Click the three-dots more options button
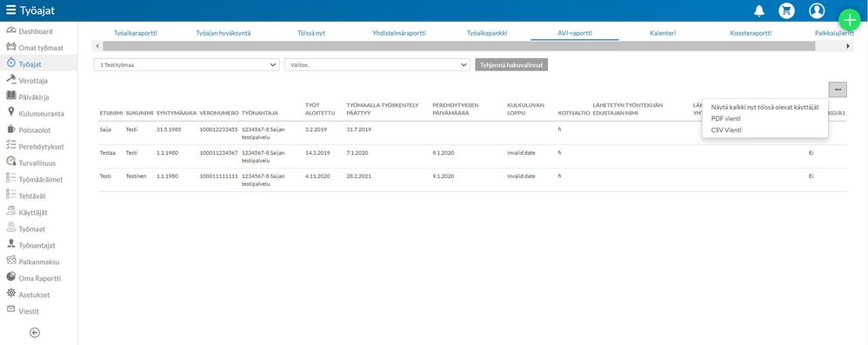 [838, 89]
